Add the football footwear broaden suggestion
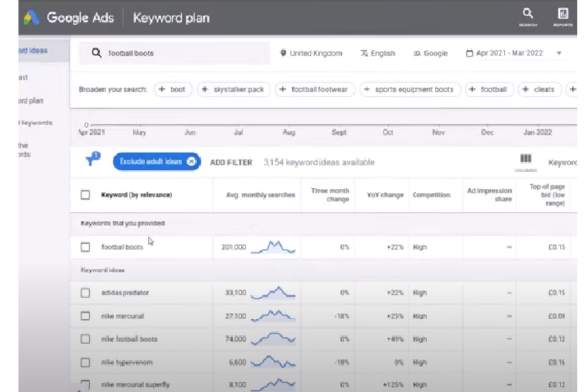Image resolution: width=588 pixels, height=392 pixels. click(316, 89)
